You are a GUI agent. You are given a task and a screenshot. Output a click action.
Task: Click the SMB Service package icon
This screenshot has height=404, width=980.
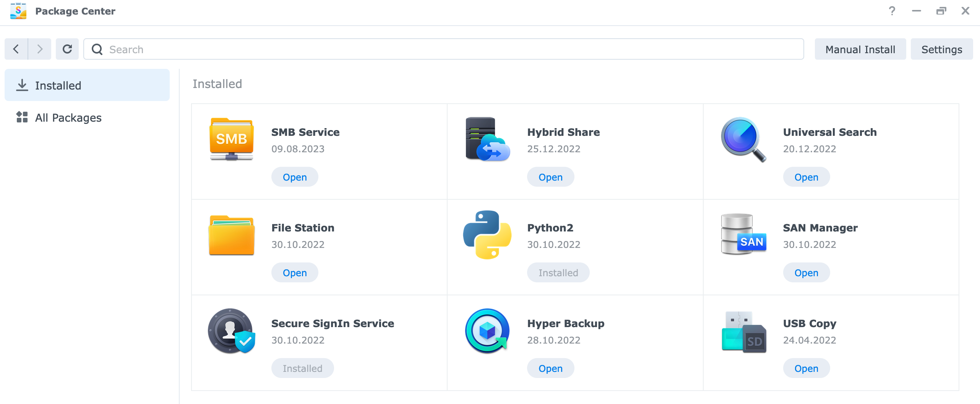pos(232,139)
